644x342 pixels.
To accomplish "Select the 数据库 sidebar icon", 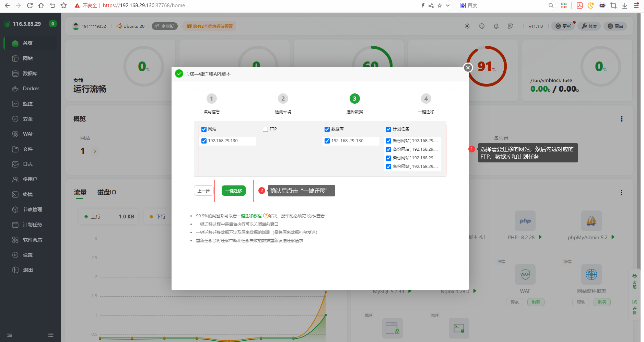I will coord(16,73).
